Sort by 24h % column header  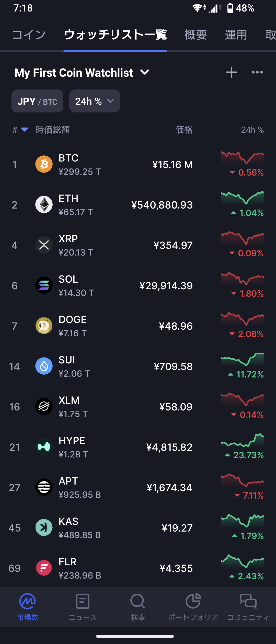pos(252,130)
